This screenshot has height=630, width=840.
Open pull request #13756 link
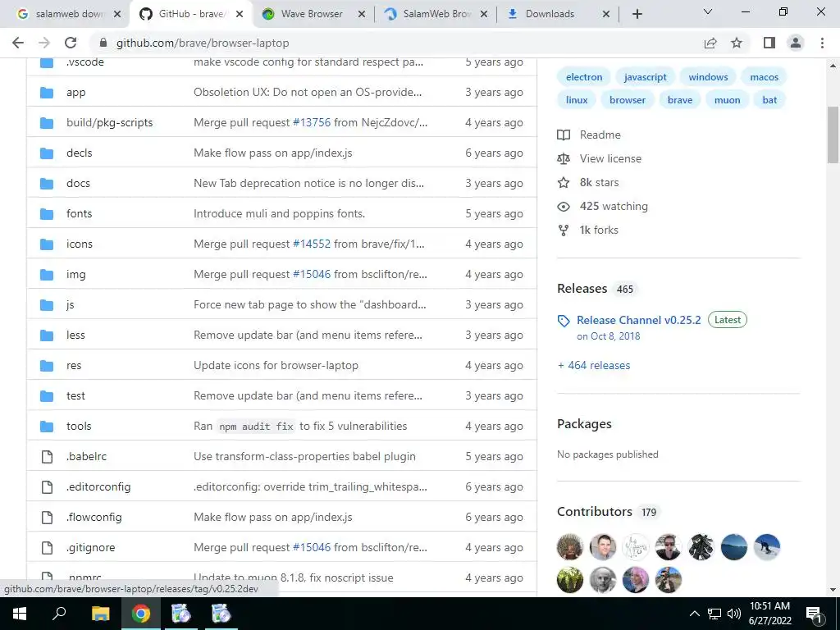[x=312, y=123]
